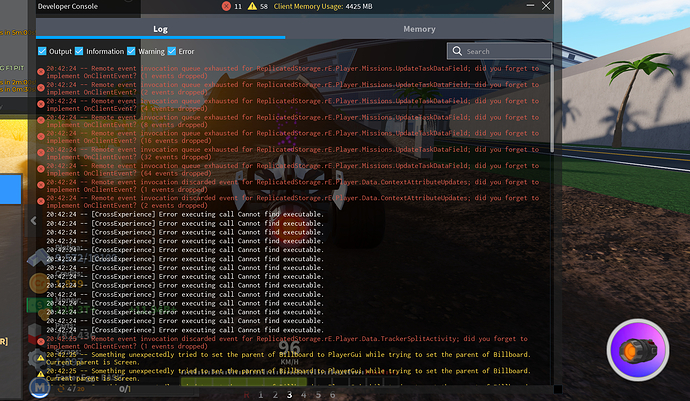Click warning triangle on Billboard log entry
The width and height of the screenshot is (690, 401).
(x=40, y=356)
